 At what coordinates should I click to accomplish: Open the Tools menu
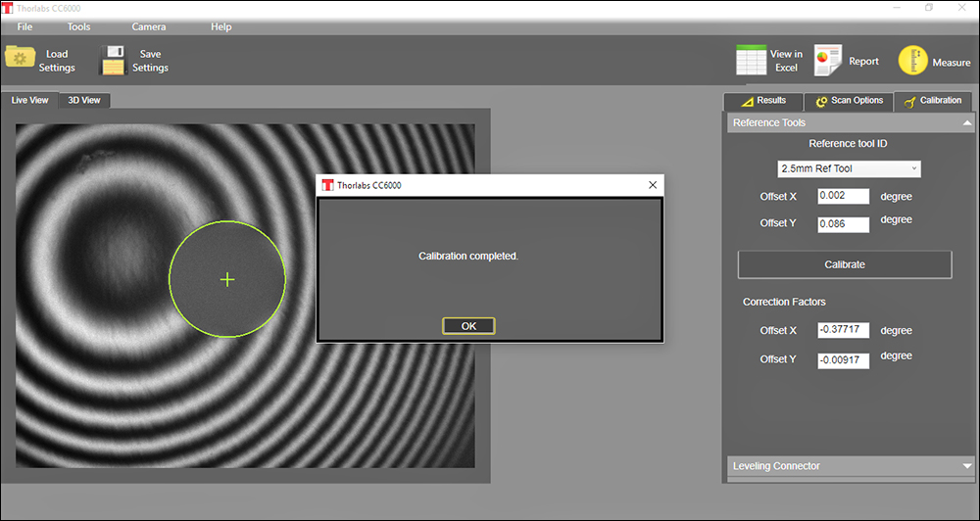[x=79, y=26]
